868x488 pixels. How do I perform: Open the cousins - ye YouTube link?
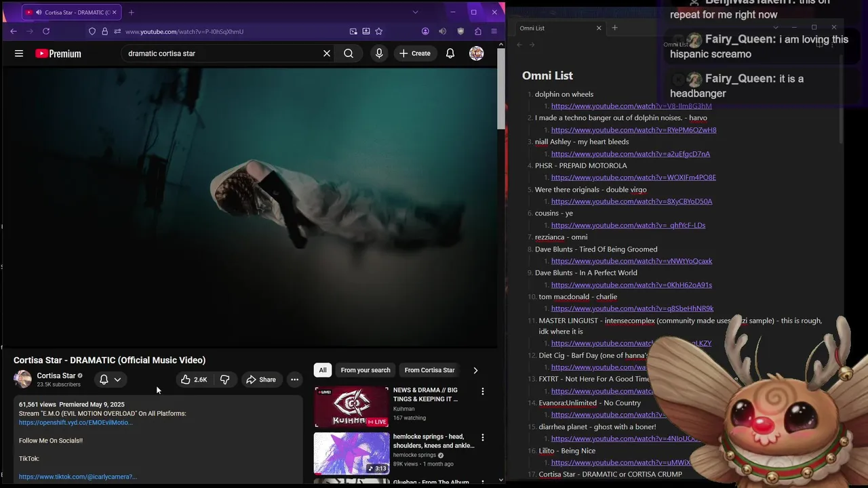point(628,225)
